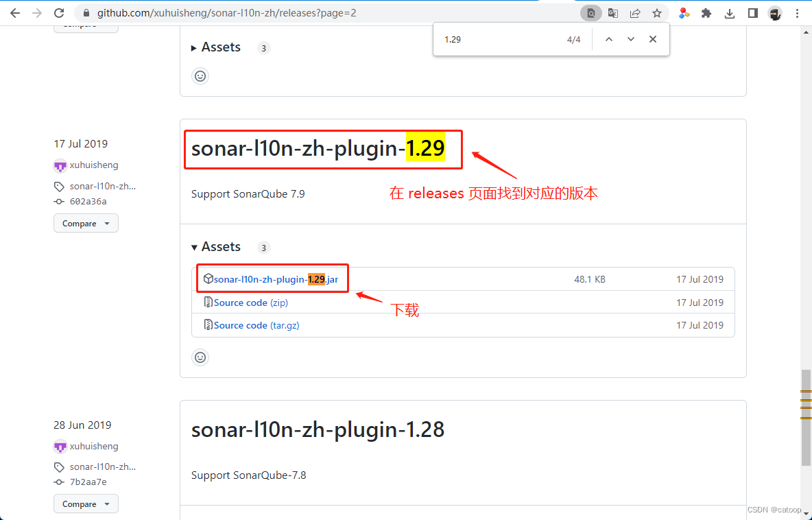Open commit 602a36a

click(88, 202)
